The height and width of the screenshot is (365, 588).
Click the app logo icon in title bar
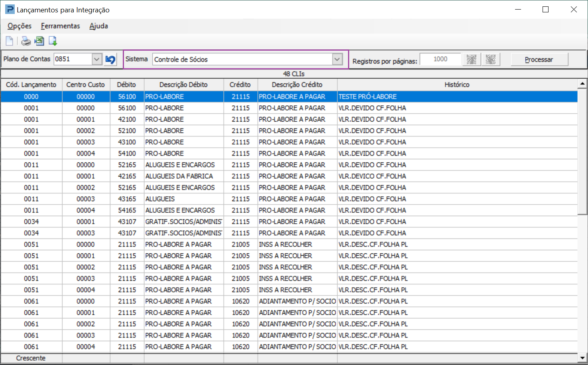[x=10, y=10]
